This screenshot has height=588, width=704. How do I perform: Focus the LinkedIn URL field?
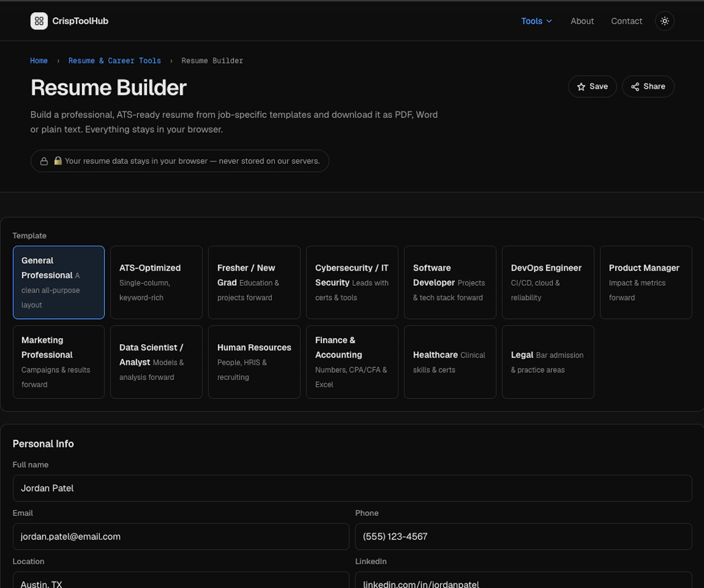point(524,580)
